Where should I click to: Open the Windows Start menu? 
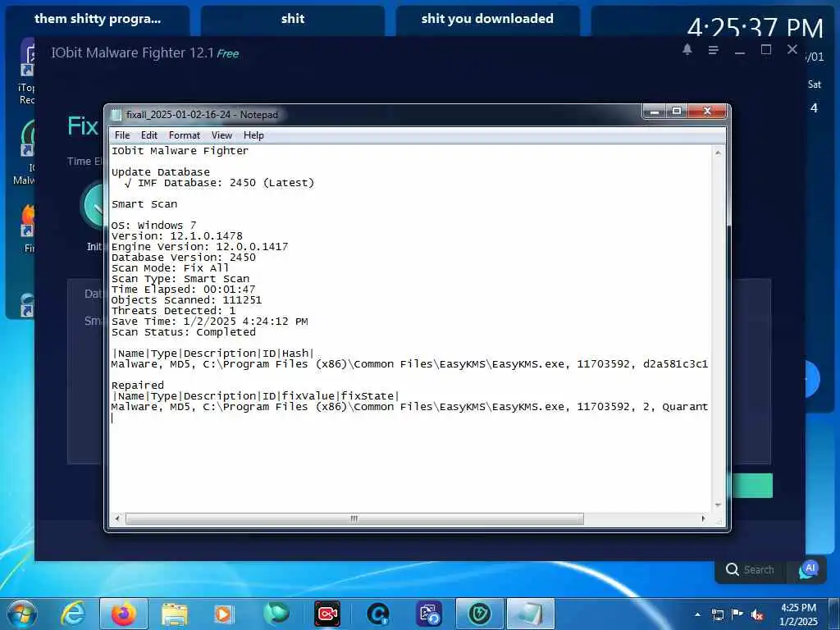(x=22, y=614)
